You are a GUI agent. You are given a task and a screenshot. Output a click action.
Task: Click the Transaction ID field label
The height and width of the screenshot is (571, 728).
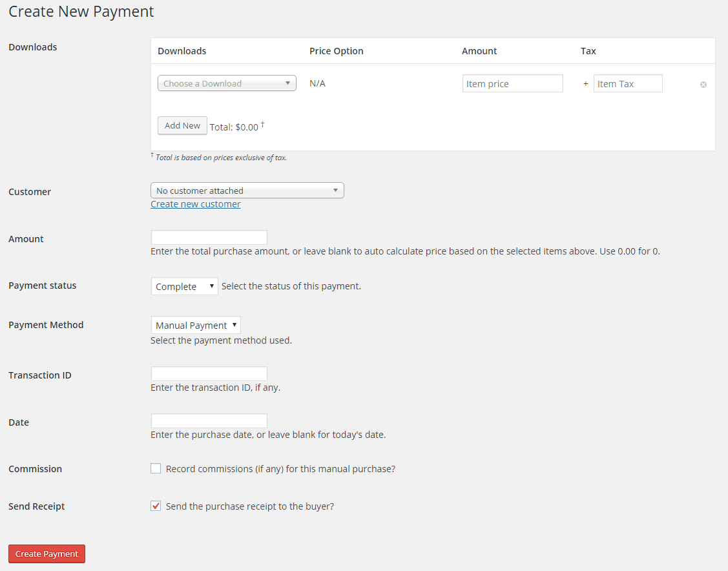[40, 375]
